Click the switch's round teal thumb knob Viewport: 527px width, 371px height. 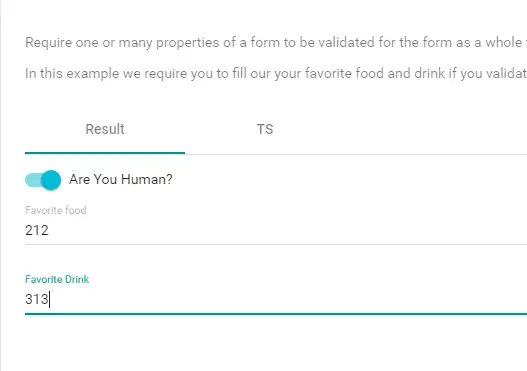pyautogui.click(x=51, y=180)
